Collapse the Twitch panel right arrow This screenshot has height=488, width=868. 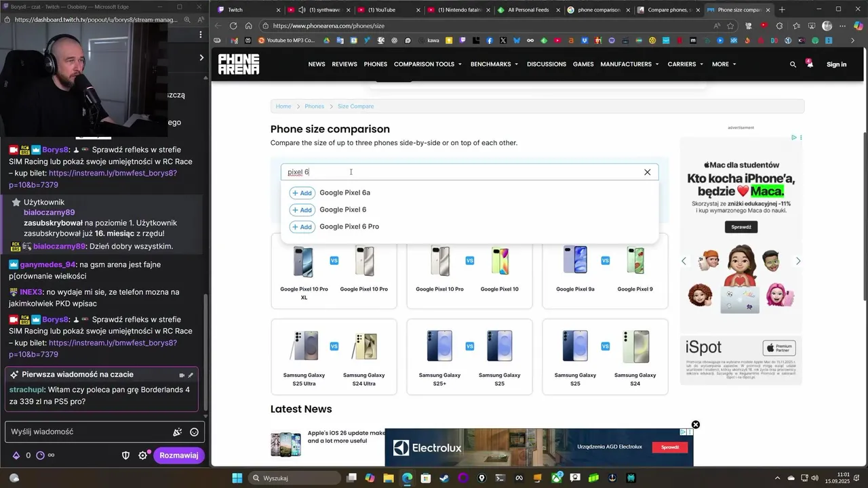201,58
